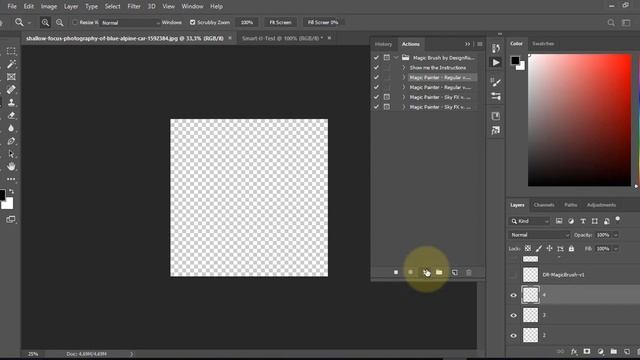This screenshot has height=360, width=640.
Task: Select the Pen tool
Action: tap(11, 141)
